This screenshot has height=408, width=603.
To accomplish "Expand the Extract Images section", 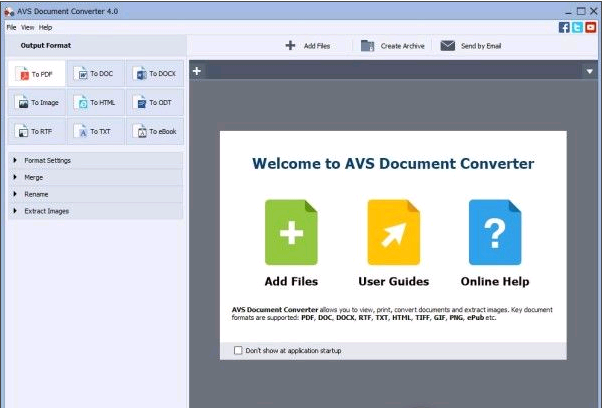I will [95, 211].
